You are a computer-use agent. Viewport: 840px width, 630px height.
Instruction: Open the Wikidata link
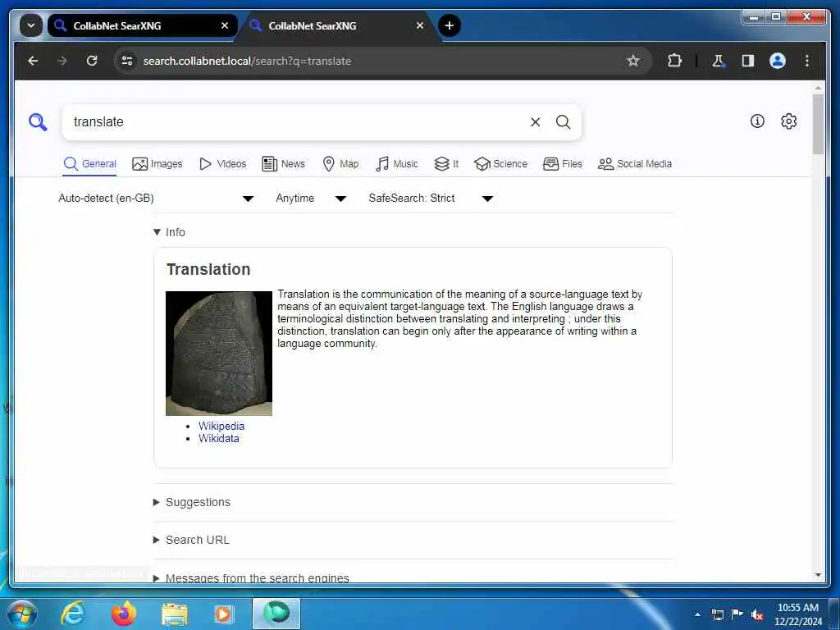point(218,438)
